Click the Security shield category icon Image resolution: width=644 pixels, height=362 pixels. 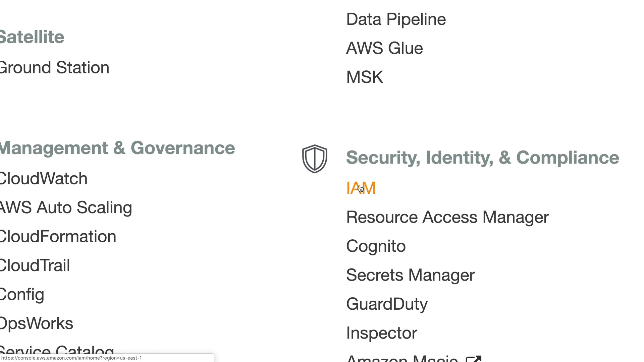point(315,159)
